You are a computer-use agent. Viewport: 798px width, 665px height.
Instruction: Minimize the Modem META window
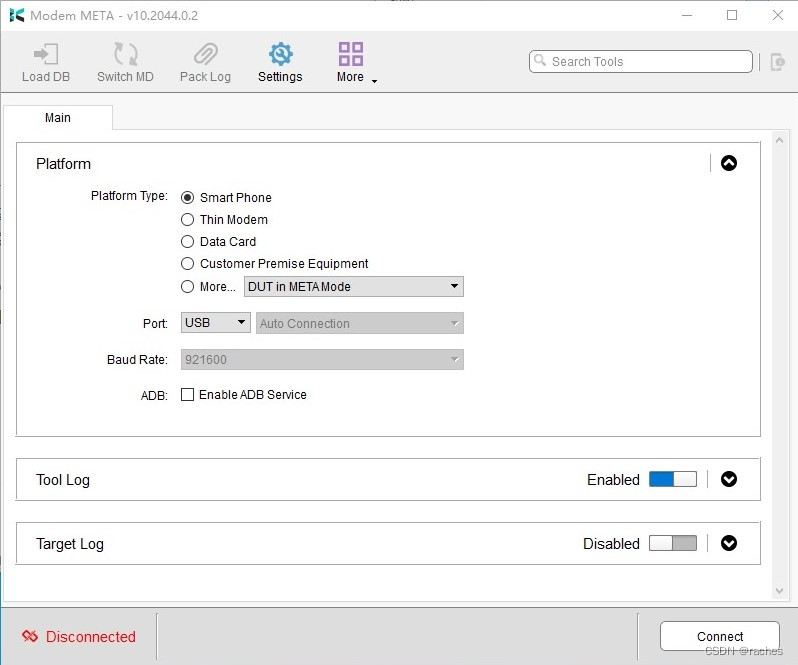(687, 15)
